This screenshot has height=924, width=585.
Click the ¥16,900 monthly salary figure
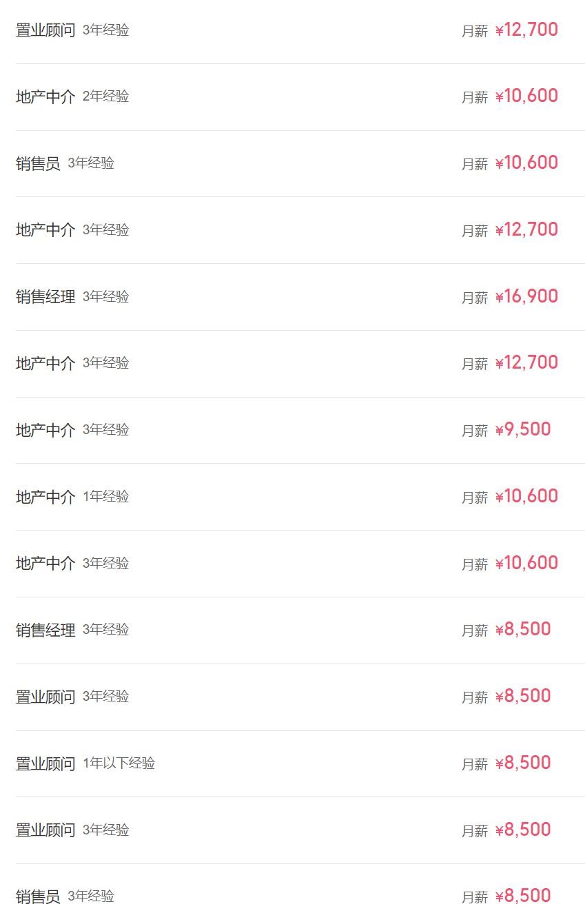[x=526, y=297]
